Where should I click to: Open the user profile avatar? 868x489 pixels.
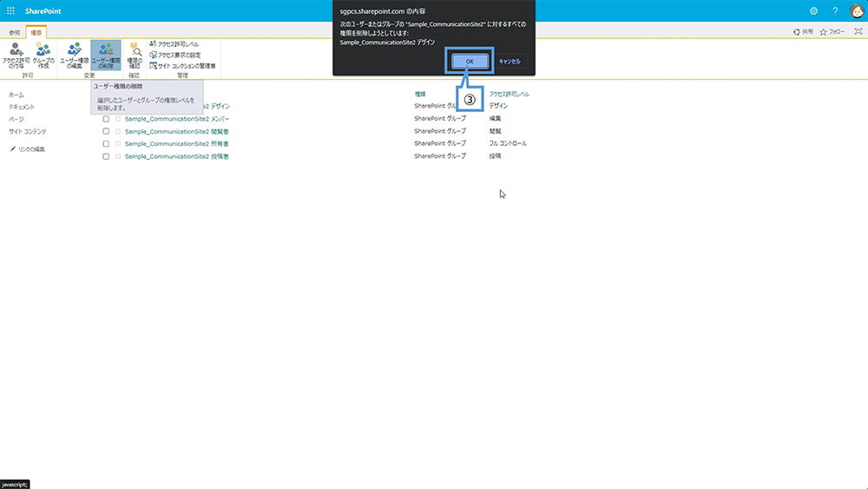[x=857, y=10]
